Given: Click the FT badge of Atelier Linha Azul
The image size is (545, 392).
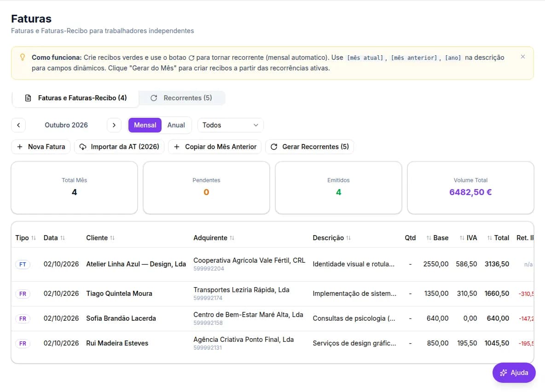Looking at the screenshot, I should [x=23, y=265].
